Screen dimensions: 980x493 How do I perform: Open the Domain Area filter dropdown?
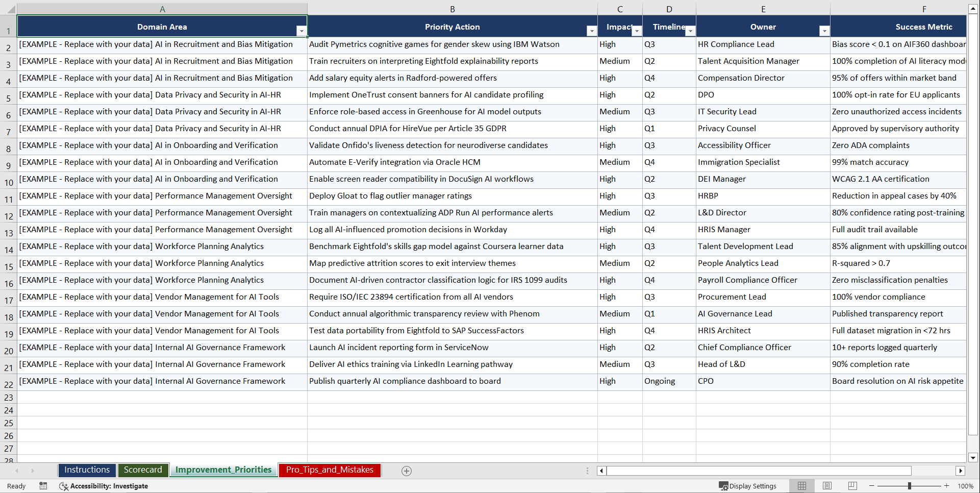point(301,31)
